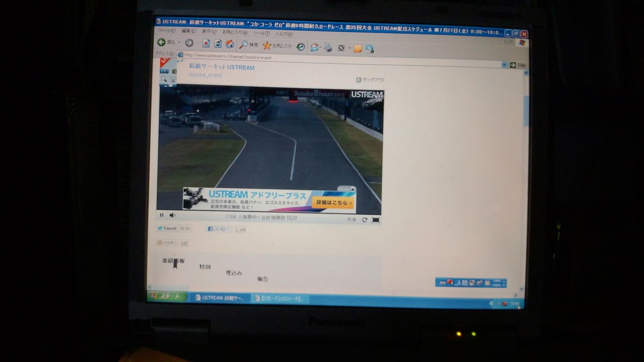
Task: Select the 埋込み tab
Action: pos(234,273)
